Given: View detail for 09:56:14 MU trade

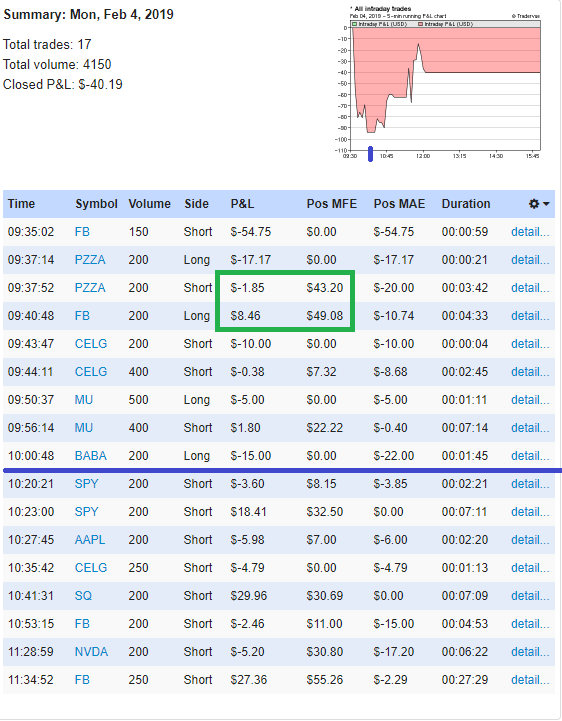Looking at the screenshot, I should click(530, 428).
